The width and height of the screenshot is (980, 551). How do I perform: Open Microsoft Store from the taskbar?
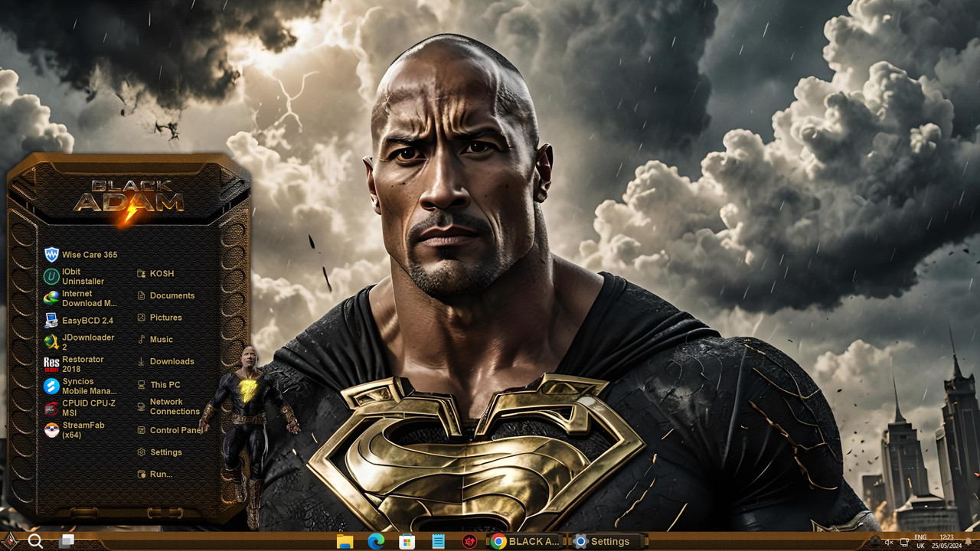pyautogui.click(x=407, y=541)
